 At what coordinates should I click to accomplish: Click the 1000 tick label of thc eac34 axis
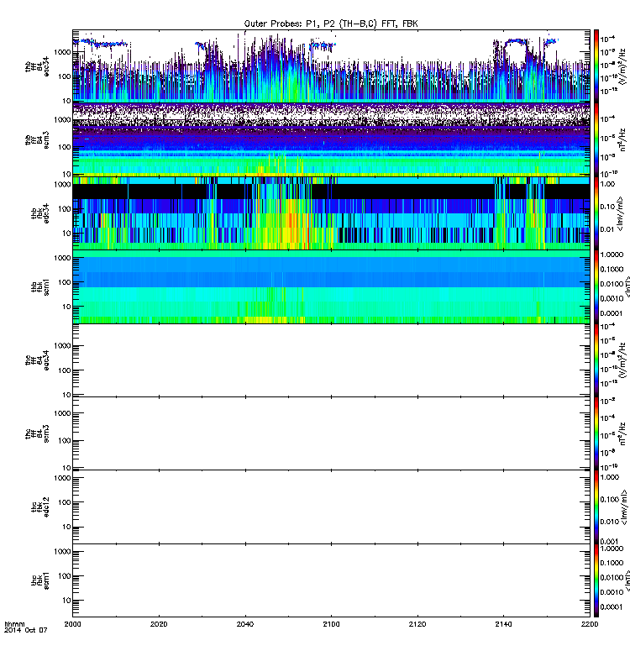(62, 346)
